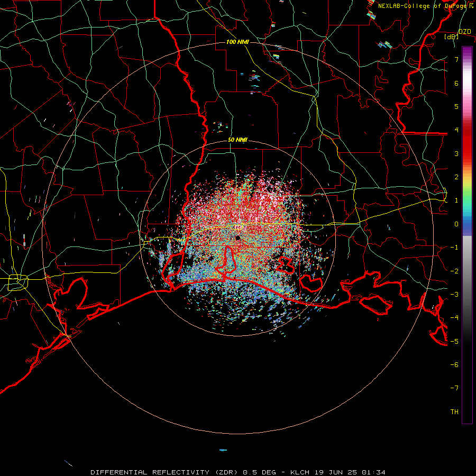Screen dimensions: 476x476
Task: Click the 7 tick label on color scale
Action: (456, 59)
